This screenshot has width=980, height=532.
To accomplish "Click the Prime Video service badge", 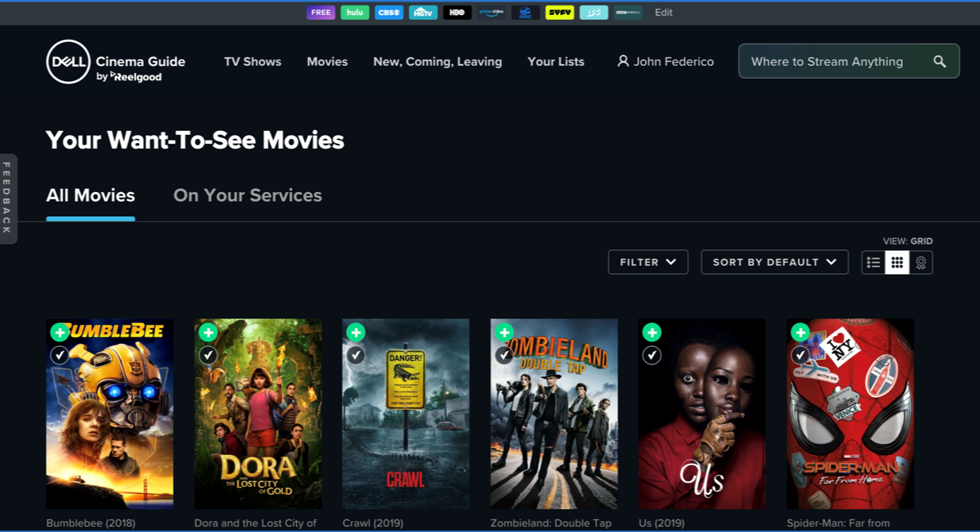I will coord(492,13).
